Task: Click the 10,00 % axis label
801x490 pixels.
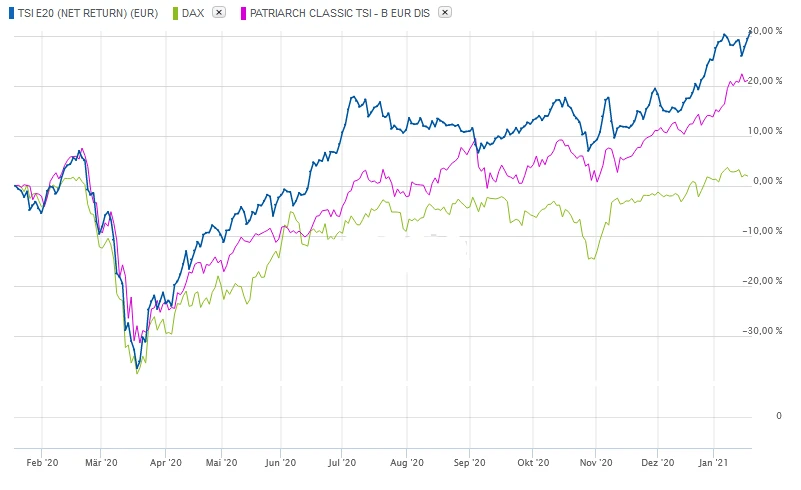Action: pyautogui.click(x=765, y=131)
